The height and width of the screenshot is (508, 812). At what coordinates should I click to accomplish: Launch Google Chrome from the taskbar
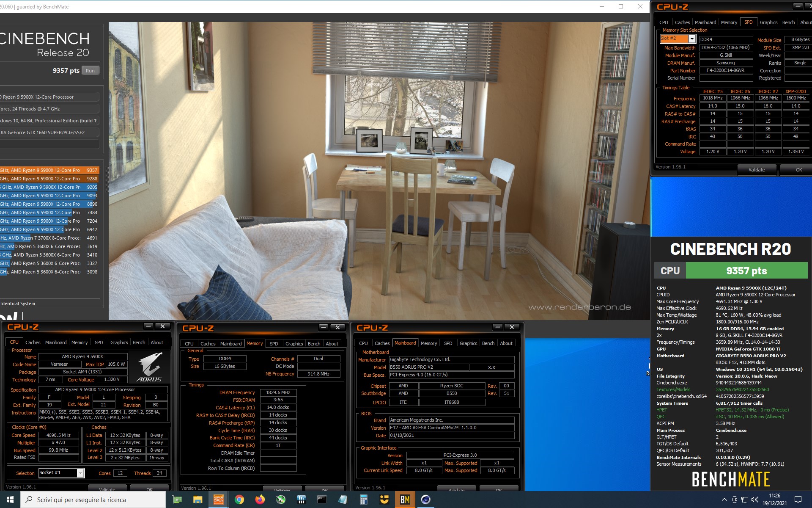point(239,500)
